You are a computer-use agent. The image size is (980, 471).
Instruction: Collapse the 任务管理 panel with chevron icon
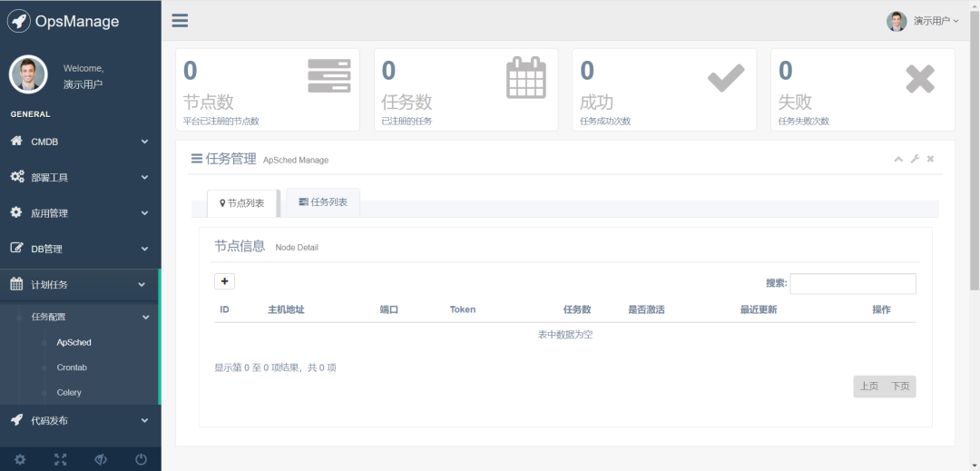click(898, 160)
